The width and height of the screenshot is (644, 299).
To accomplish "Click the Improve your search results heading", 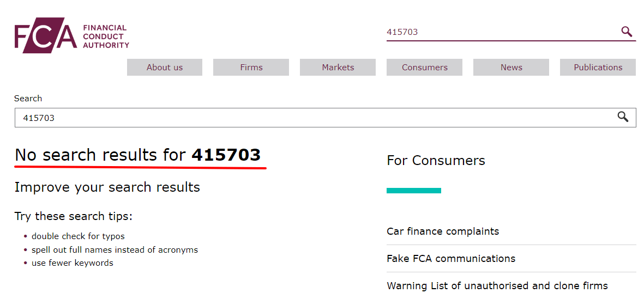I will [x=107, y=187].
